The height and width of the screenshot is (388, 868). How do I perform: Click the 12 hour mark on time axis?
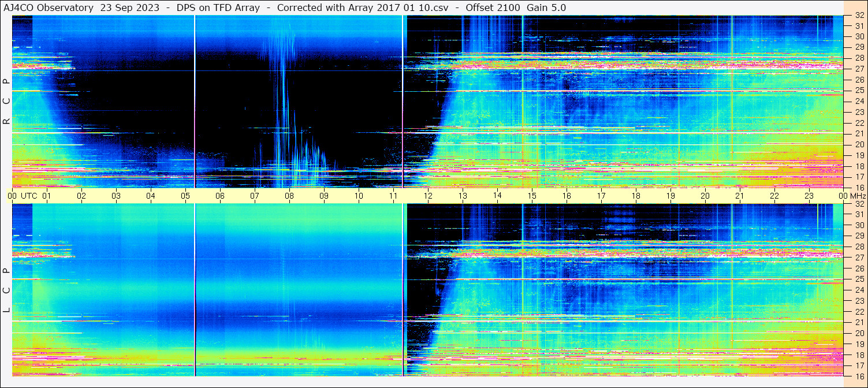click(x=428, y=196)
